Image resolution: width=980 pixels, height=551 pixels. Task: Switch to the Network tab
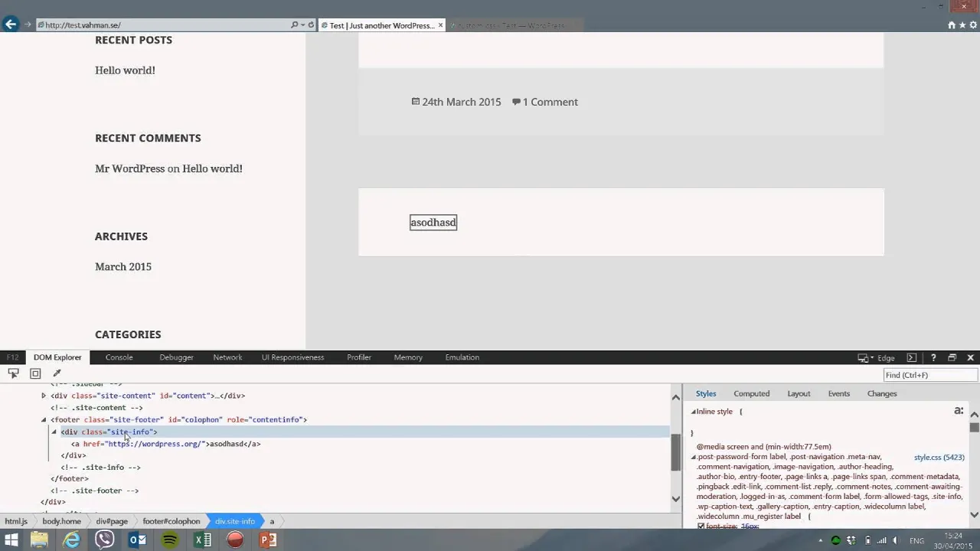pyautogui.click(x=227, y=357)
